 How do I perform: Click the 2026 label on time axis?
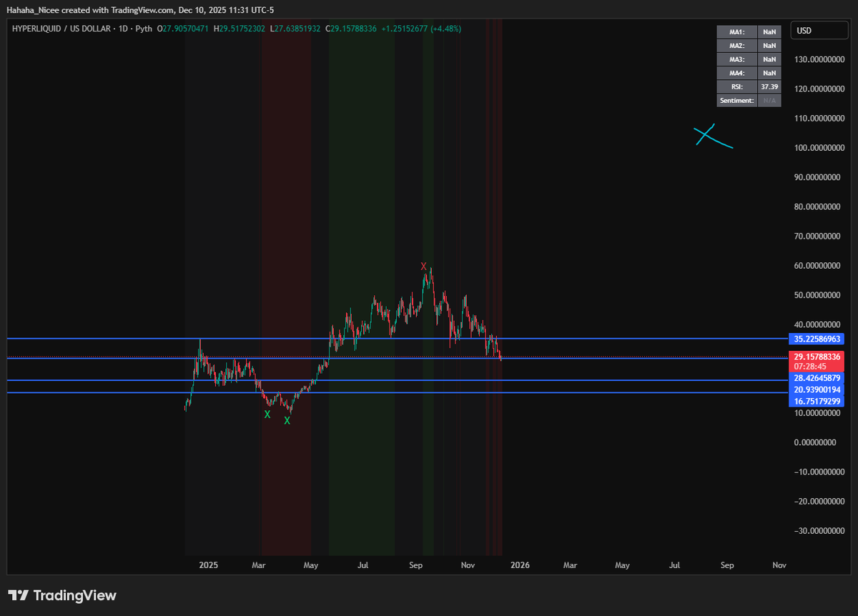[520, 565]
